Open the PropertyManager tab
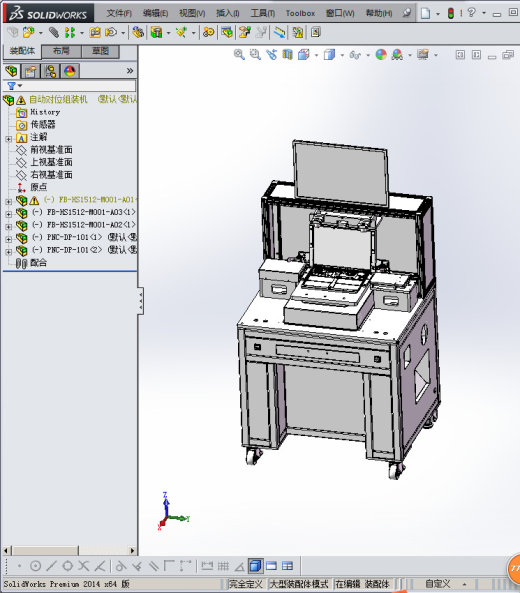 click(30, 71)
